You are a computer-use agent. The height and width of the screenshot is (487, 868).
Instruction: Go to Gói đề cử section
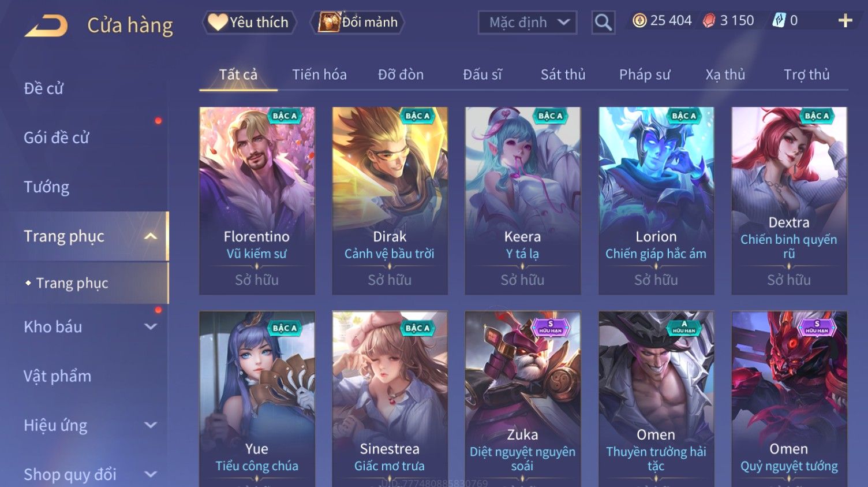[57, 137]
